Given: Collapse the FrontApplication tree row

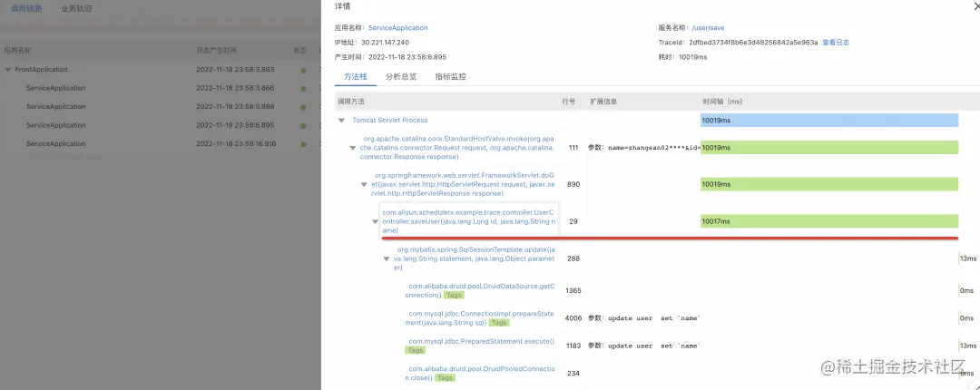Looking at the screenshot, I should 8,69.
